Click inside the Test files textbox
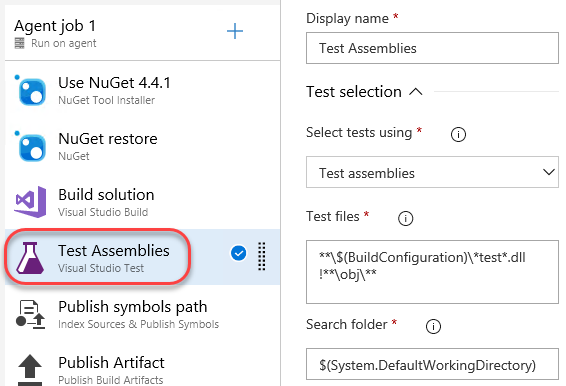The width and height of the screenshot is (566, 386). click(432, 272)
